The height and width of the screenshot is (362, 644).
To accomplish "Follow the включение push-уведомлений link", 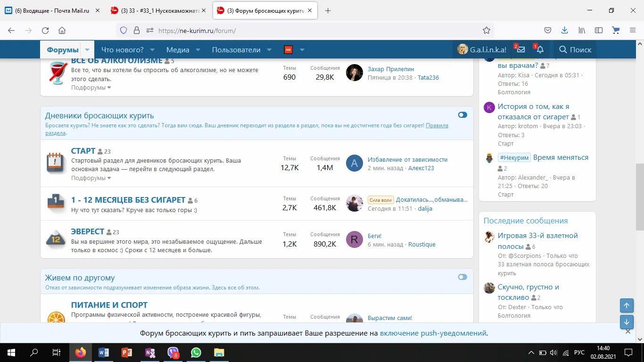I will [x=433, y=333].
